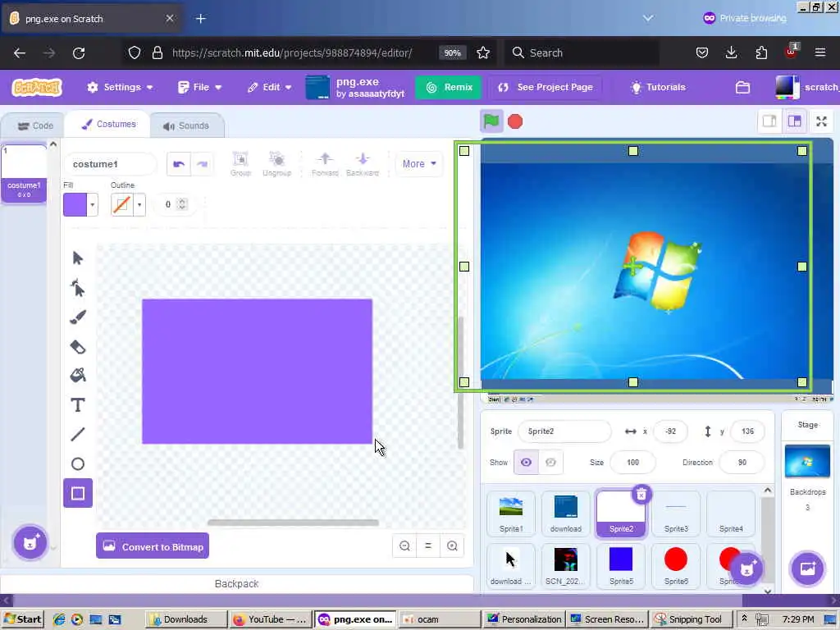Move shape Forward one layer
The width and height of the screenshot is (840, 630).
(x=325, y=164)
